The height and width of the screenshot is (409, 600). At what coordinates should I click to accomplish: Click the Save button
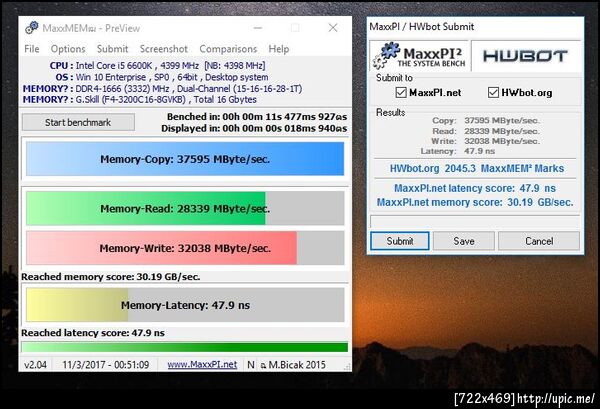click(464, 241)
